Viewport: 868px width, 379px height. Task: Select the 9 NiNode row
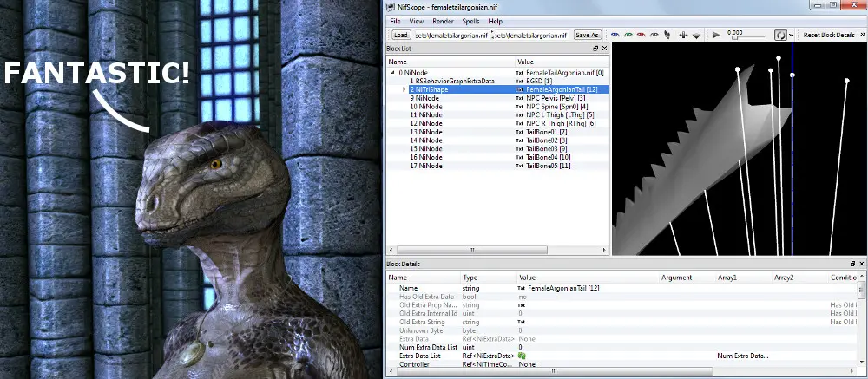(x=497, y=98)
